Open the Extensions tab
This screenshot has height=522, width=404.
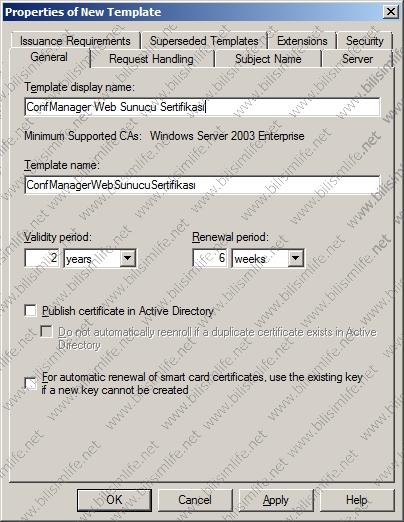coord(302,41)
